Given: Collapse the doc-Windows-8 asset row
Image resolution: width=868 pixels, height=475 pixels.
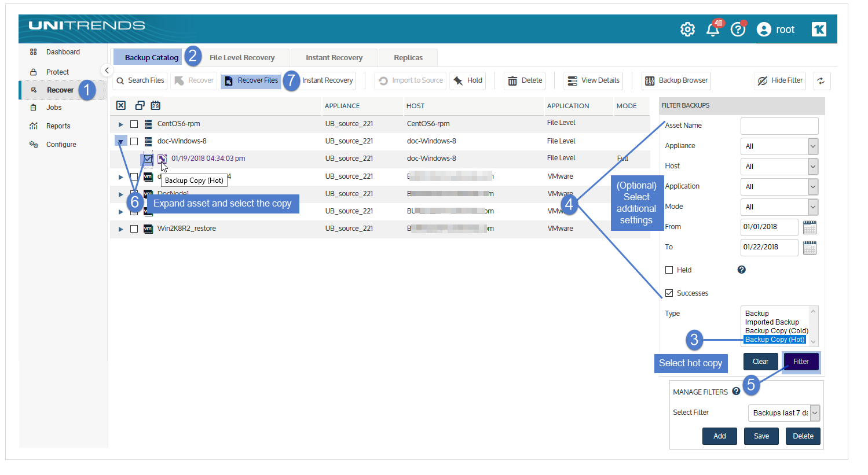Looking at the screenshot, I should pyautogui.click(x=120, y=141).
